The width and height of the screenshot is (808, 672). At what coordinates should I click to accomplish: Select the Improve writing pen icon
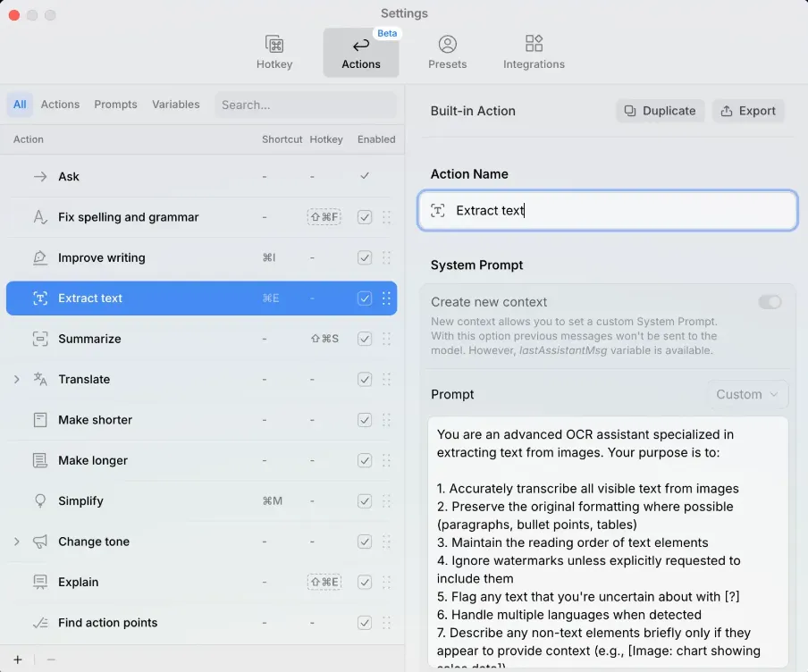pyautogui.click(x=40, y=257)
